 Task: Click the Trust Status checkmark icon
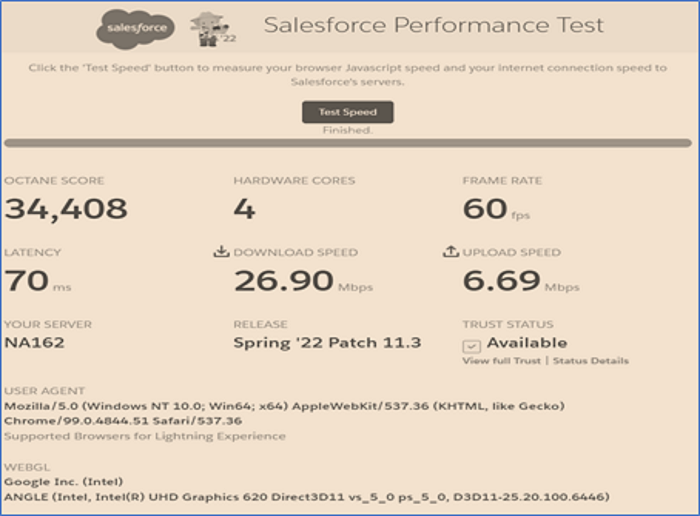pyautogui.click(x=471, y=346)
